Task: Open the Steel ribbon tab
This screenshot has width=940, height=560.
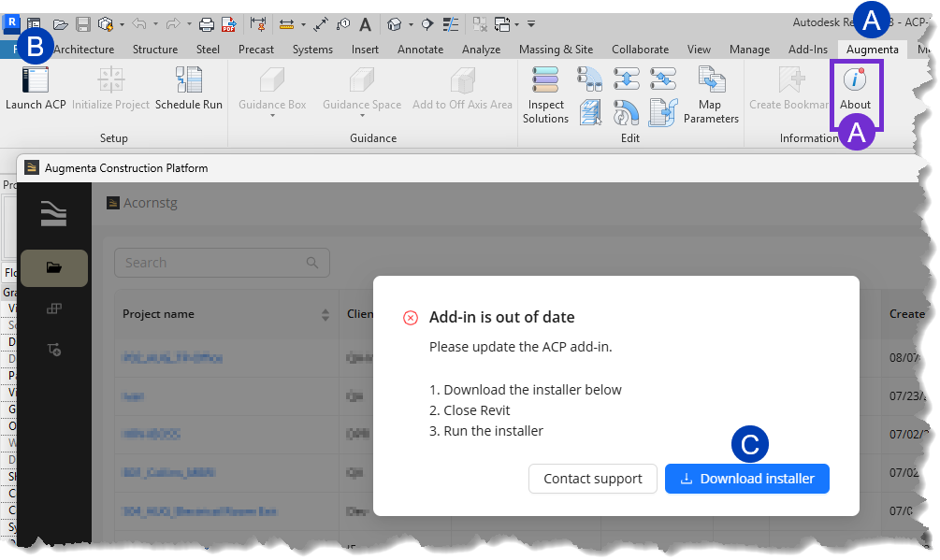Action: click(x=208, y=50)
